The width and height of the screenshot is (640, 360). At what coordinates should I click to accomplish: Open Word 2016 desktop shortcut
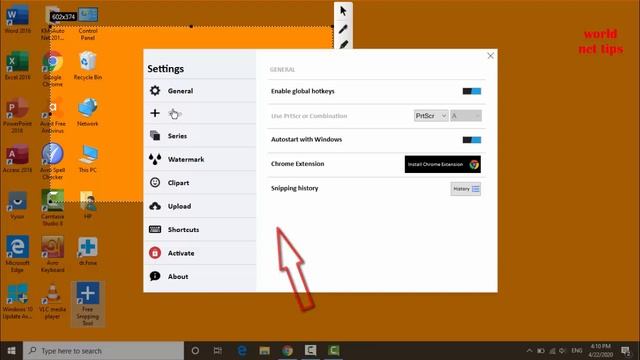pyautogui.click(x=18, y=19)
